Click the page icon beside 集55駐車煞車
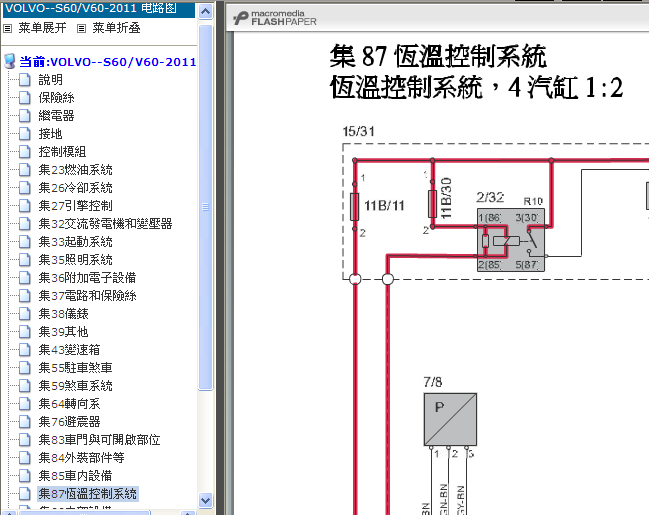 click(25, 368)
